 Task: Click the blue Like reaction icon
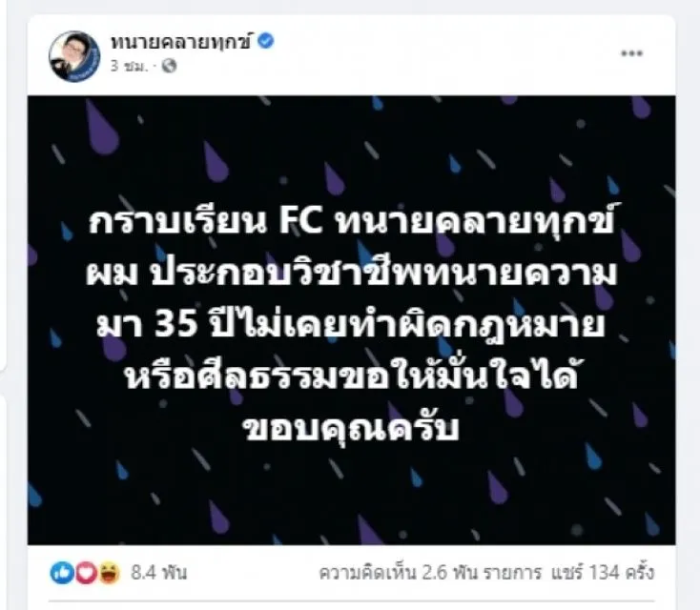(62, 573)
